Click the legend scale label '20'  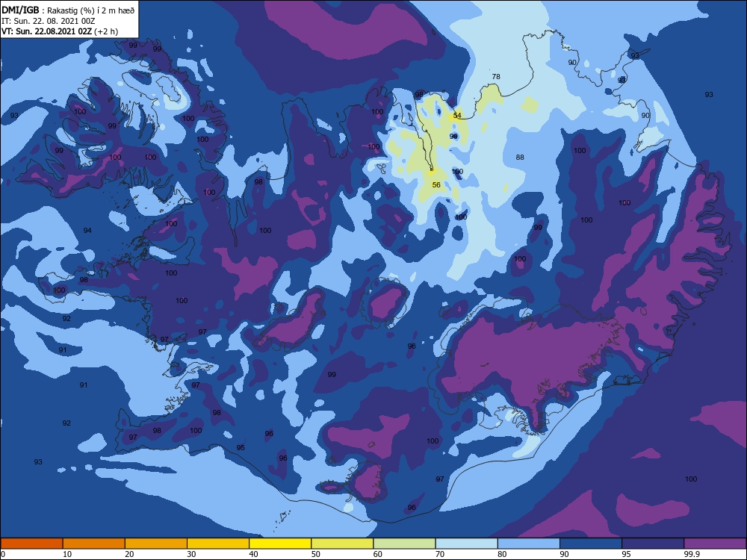coord(129,554)
